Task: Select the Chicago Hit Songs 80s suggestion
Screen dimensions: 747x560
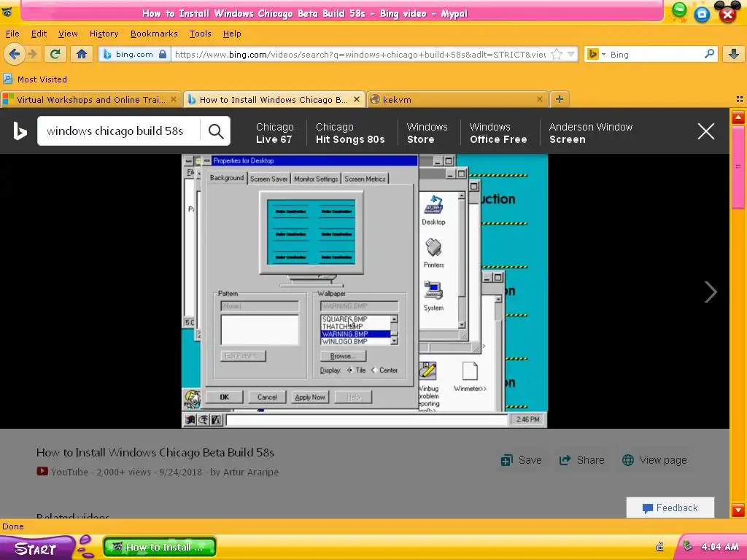Action: pos(349,133)
